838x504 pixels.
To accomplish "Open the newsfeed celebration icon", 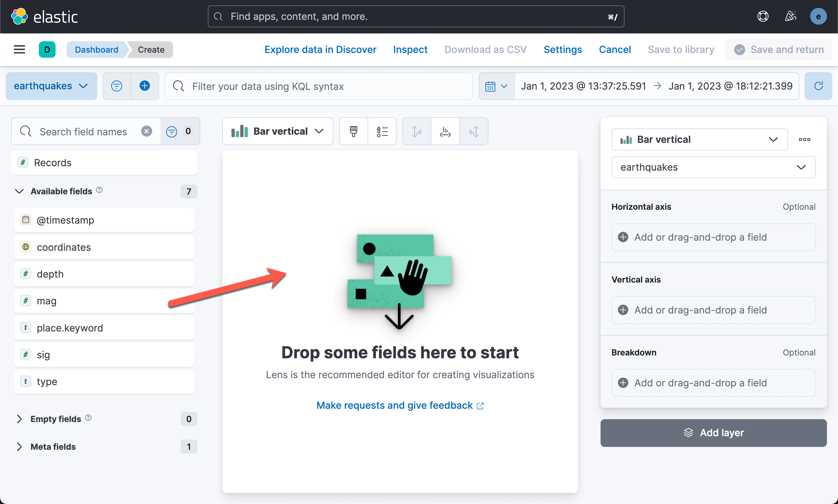I will click(x=790, y=16).
